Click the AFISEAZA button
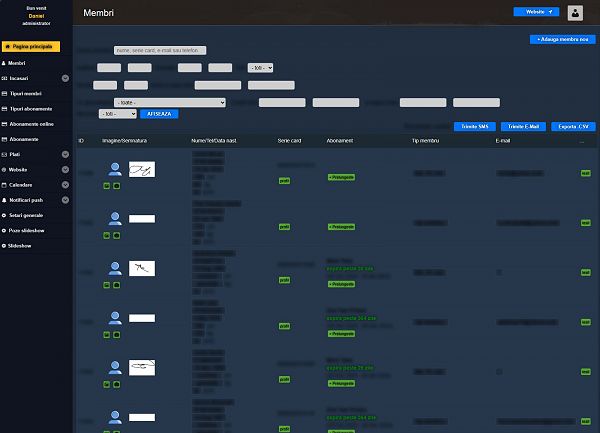 pos(158,114)
